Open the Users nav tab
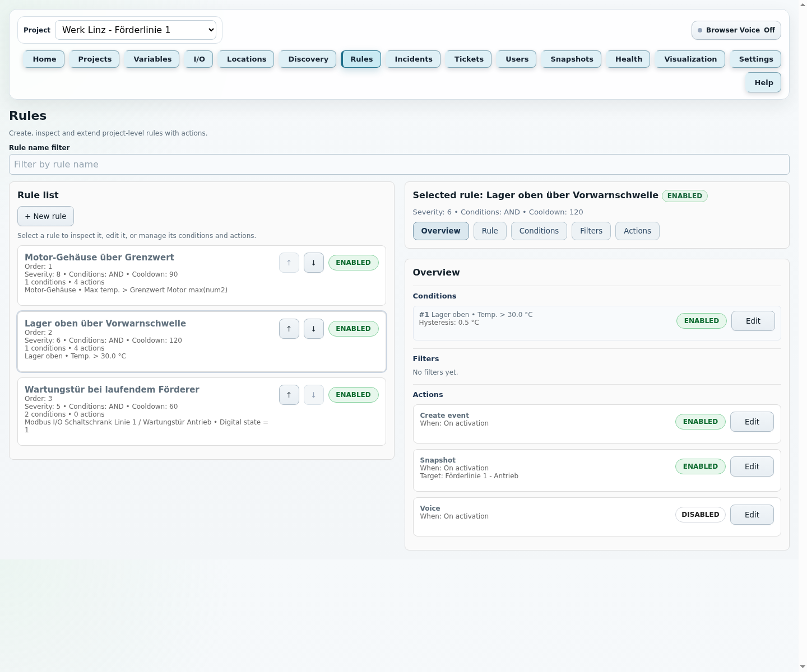This screenshot has height=672, width=807. pos(517,59)
